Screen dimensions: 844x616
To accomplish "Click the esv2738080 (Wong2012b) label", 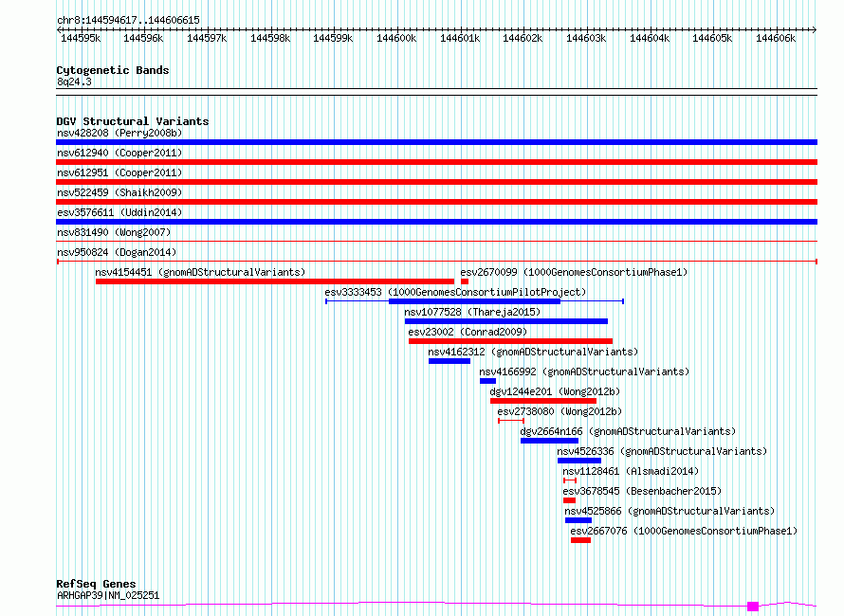I will (x=560, y=411).
